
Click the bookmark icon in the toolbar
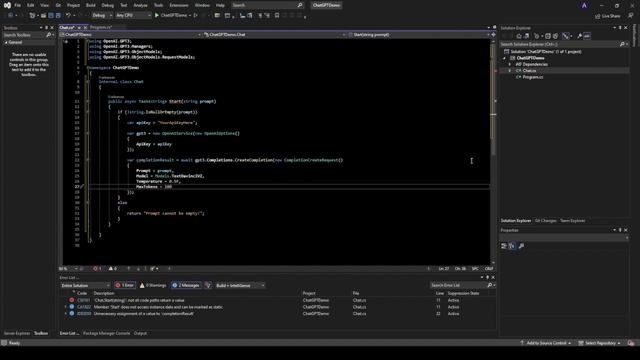277,15
